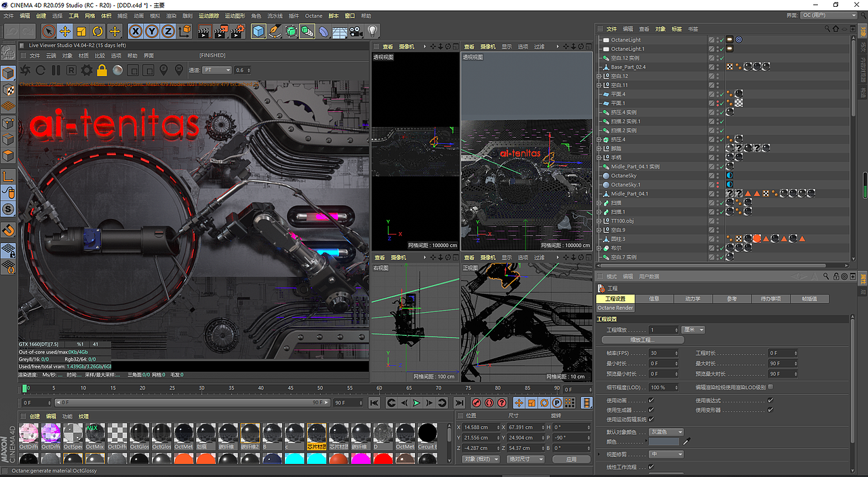
Task: Play animation forward in timeline
Action: point(416,402)
